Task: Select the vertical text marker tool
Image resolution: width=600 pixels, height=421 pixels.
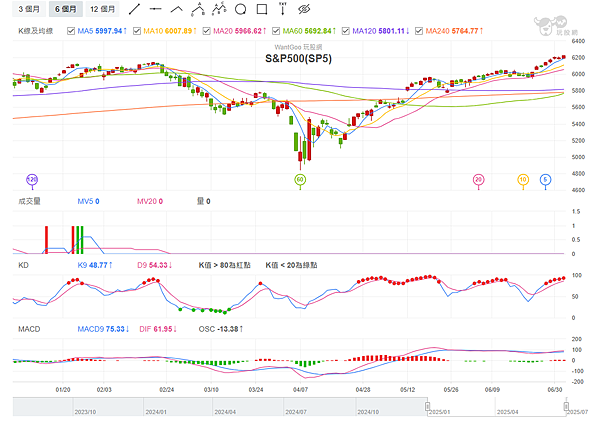Action: [x=283, y=9]
